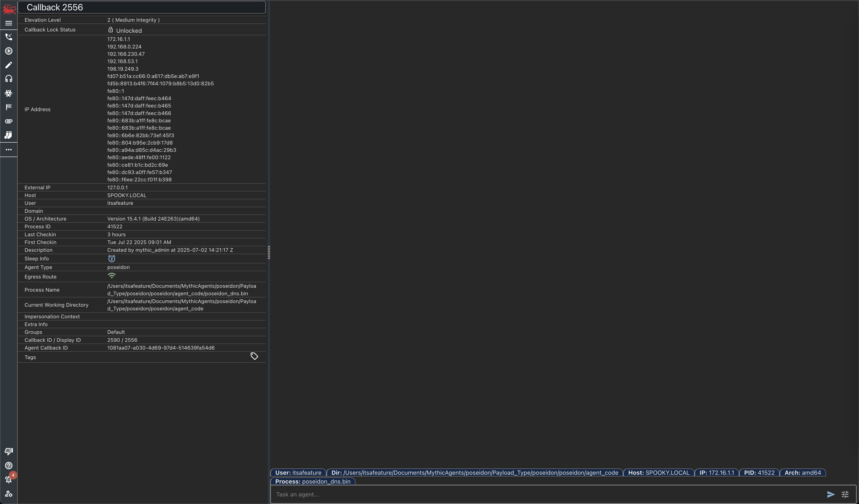Click the Callback ID 2590 / 2556 value
Viewport: 859px width, 504px height.
click(x=122, y=340)
